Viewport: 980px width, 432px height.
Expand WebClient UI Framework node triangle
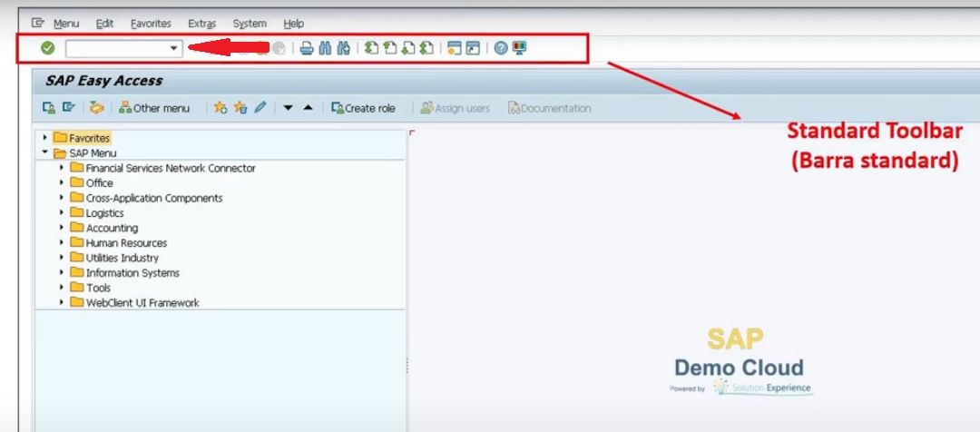tap(62, 302)
